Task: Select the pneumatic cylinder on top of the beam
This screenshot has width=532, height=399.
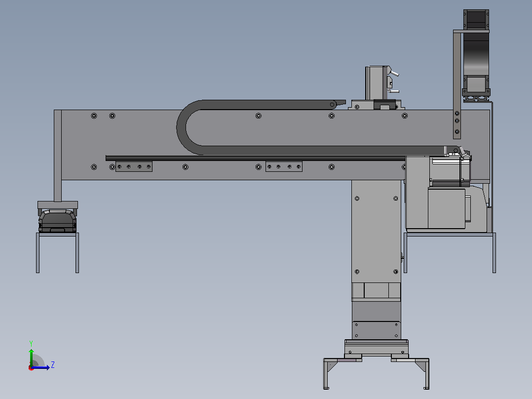Action: coord(376,83)
